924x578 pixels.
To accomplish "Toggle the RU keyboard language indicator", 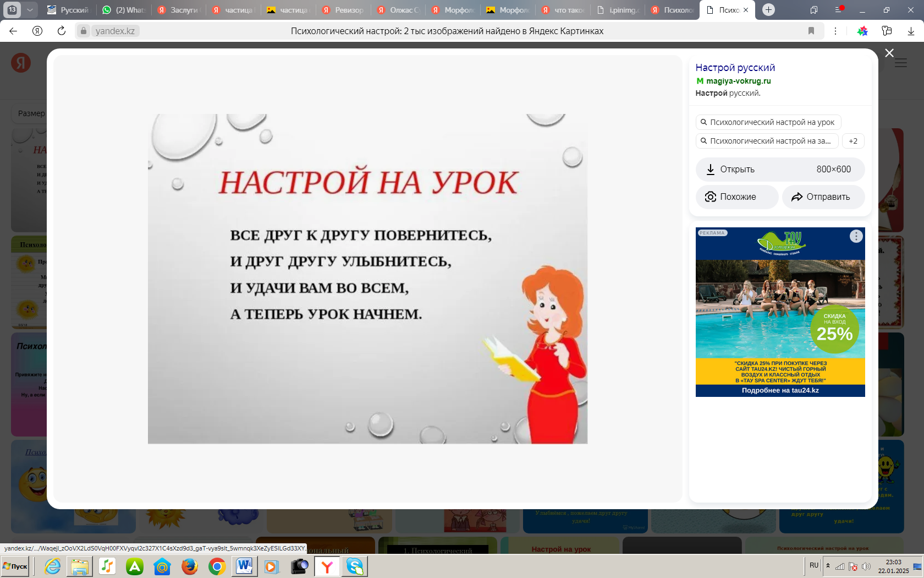I will pos(814,565).
